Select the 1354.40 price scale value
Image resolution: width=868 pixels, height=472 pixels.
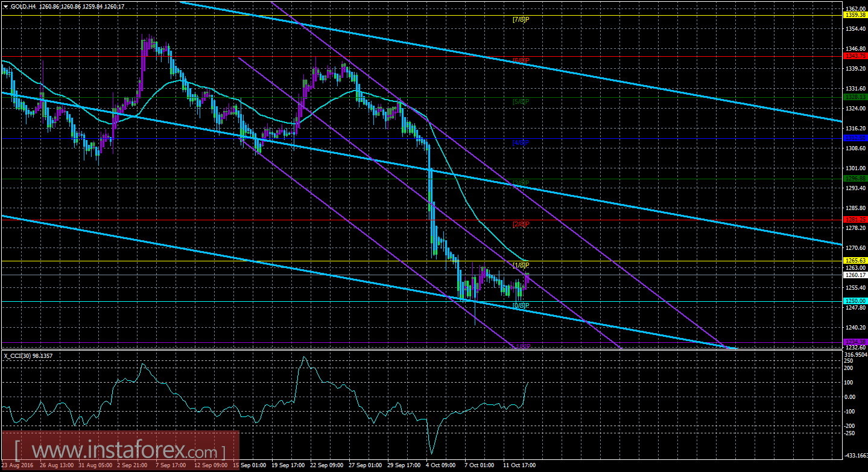855,28
